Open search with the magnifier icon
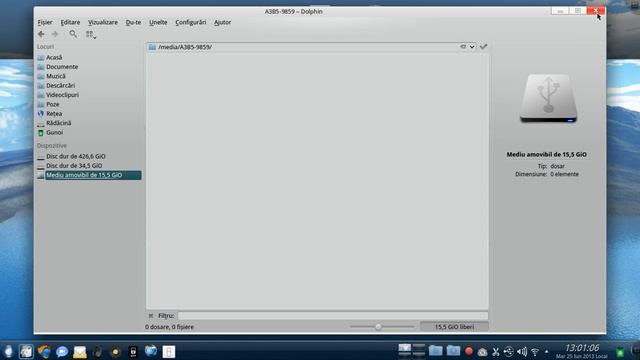 tap(73, 34)
